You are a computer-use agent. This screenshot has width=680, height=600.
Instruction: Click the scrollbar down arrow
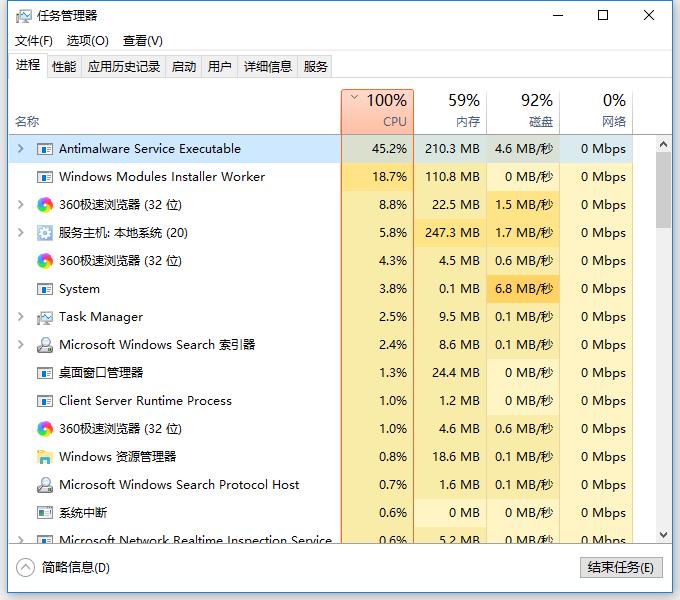(663, 535)
